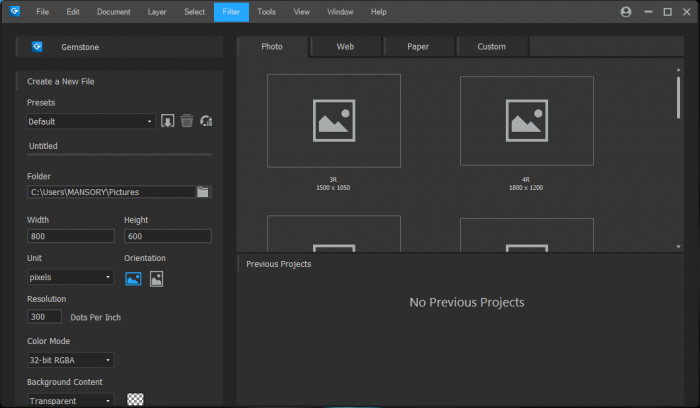Click the save preset icon

[168, 121]
